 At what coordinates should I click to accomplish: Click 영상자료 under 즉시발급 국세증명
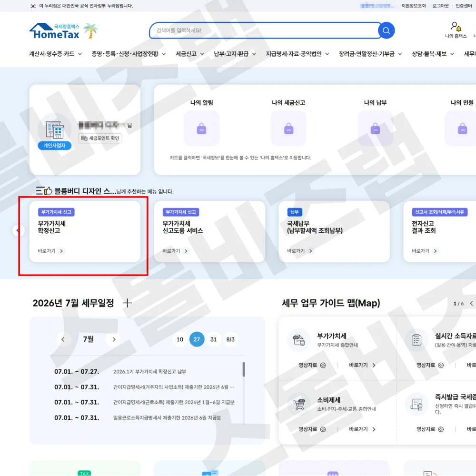(x=429, y=429)
